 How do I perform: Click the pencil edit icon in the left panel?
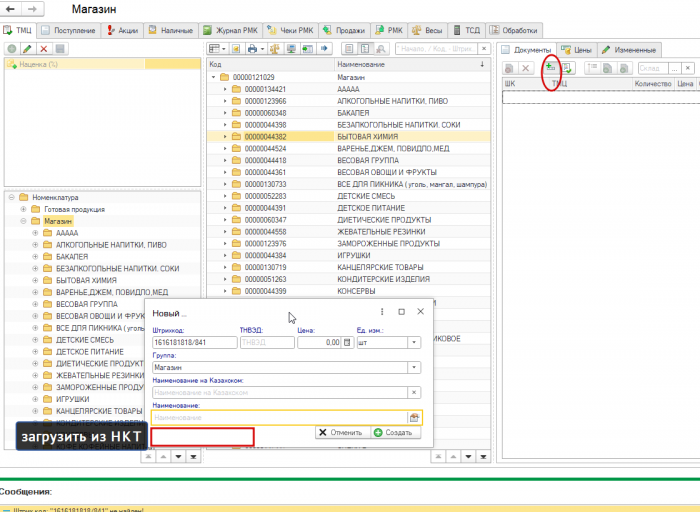click(28, 49)
